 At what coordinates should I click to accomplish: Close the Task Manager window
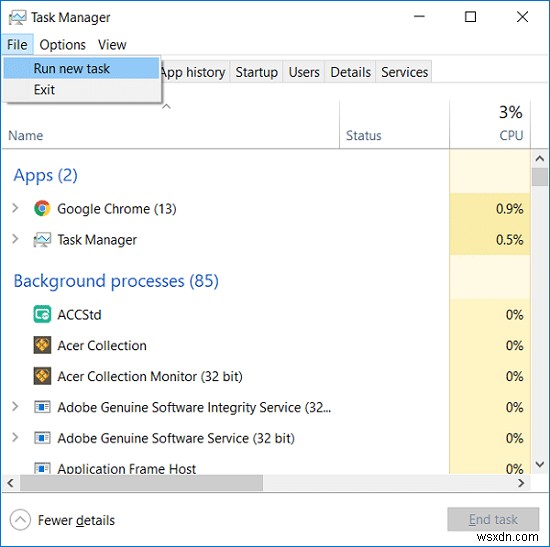tap(522, 16)
